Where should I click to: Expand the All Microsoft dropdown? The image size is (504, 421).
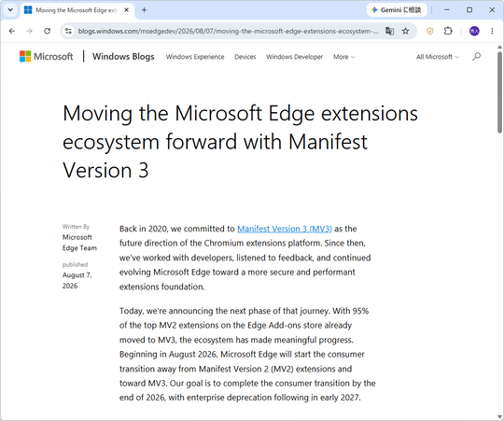tap(438, 57)
